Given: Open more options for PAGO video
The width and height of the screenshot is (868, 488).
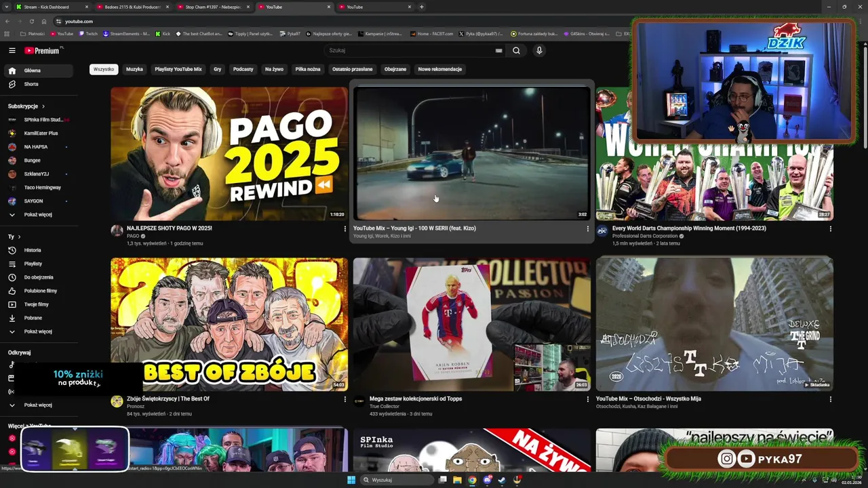Looking at the screenshot, I should pyautogui.click(x=344, y=229).
